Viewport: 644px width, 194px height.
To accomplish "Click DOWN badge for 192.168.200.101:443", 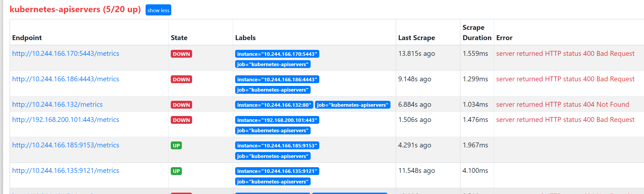I will click(x=181, y=120).
